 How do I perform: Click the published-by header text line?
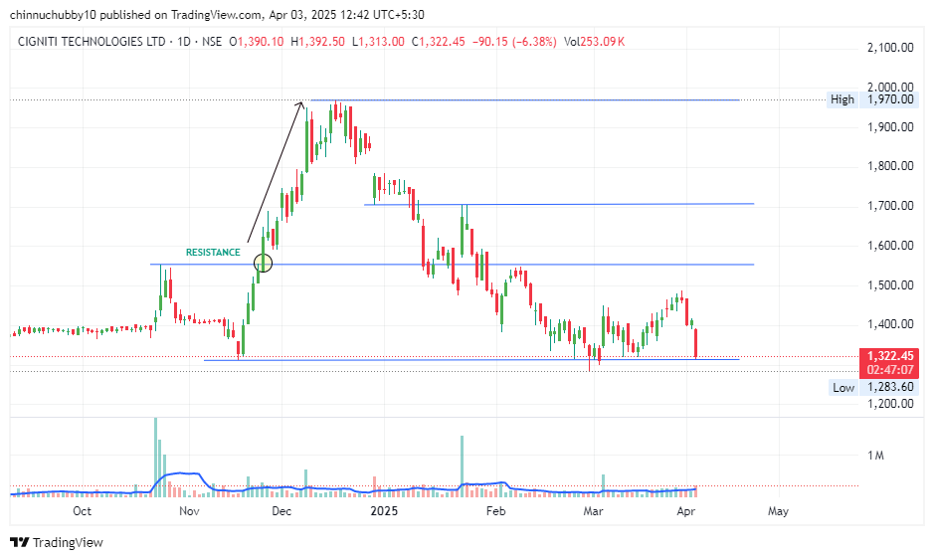218,15
